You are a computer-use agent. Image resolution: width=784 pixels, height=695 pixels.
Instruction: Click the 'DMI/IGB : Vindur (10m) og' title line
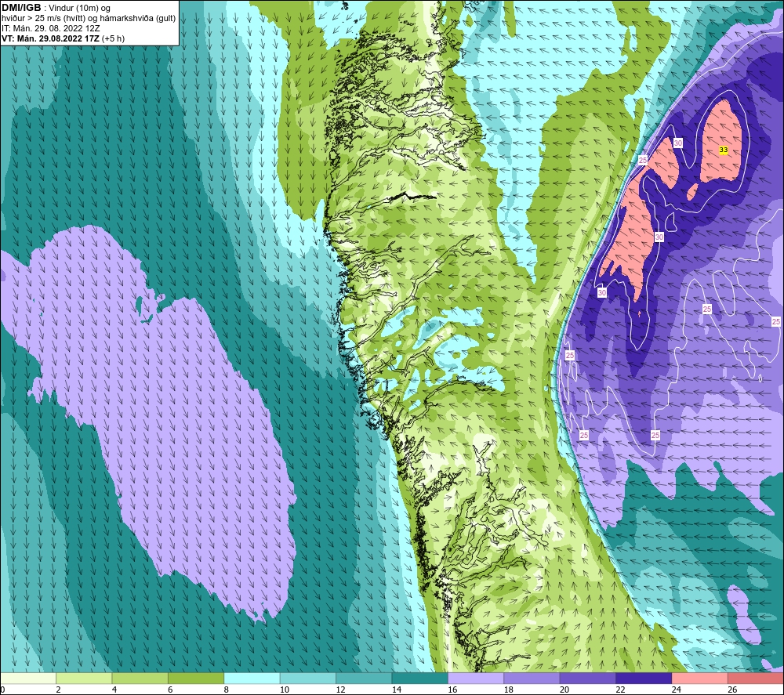pos(56,8)
